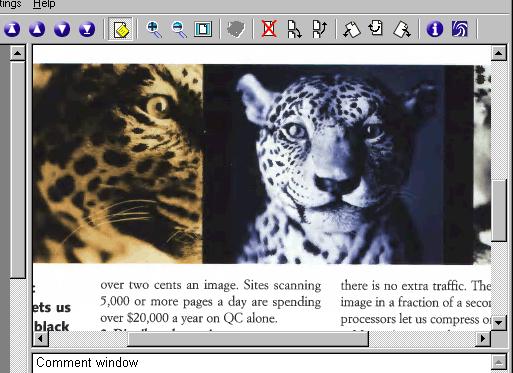The height and width of the screenshot is (373, 513).
Task: Click text 'over two cents an image.'
Action: click(170, 285)
